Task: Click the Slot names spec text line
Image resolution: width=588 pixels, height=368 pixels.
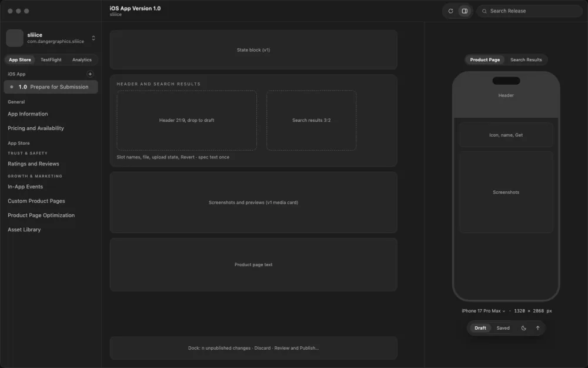Action: pos(173,157)
